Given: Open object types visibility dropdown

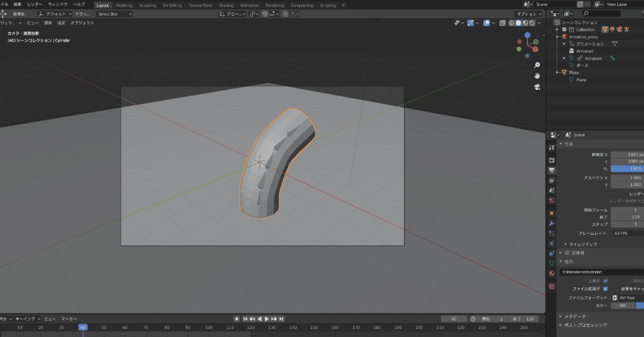Looking at the screenshot, I should (x=460, y=23).
